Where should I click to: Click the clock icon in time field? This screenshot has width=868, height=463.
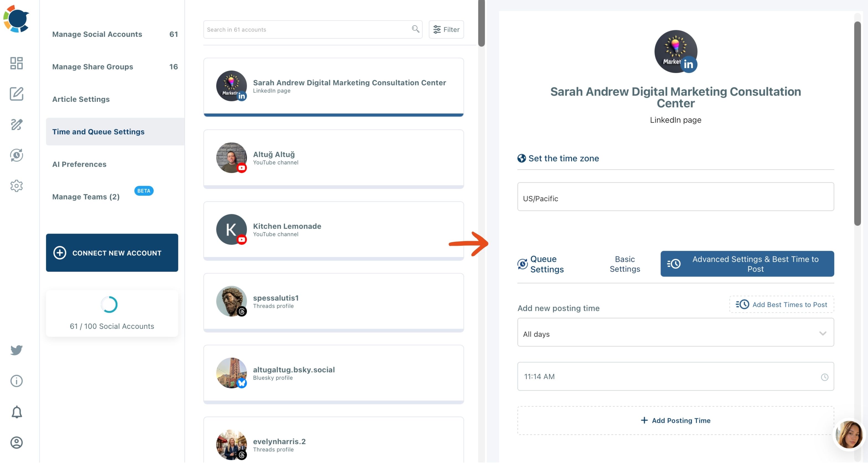click(824, 377)
